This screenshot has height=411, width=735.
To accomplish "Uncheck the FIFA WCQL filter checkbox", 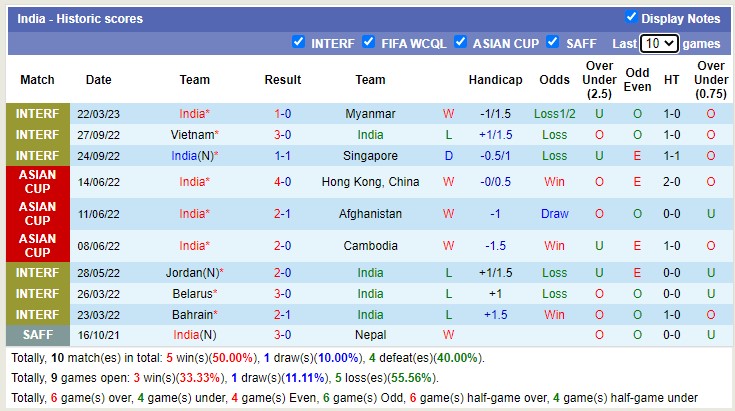I will click(x=368, y=42).
